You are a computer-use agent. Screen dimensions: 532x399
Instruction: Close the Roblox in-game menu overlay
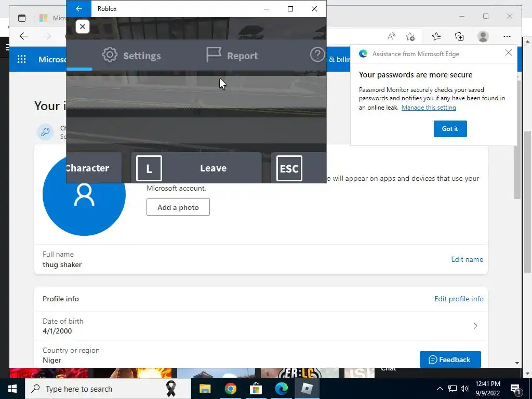pos(83,26)
